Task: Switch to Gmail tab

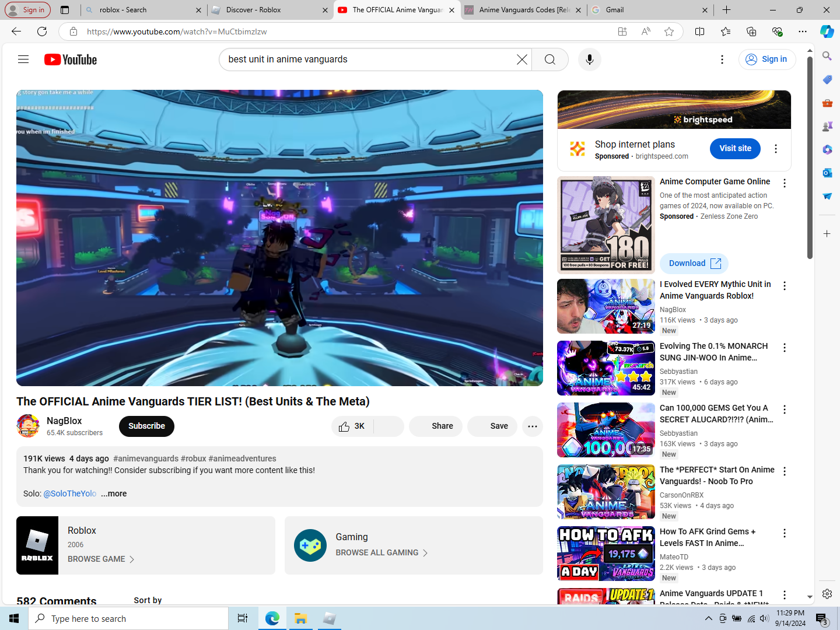Action: (x=650, y=10)
